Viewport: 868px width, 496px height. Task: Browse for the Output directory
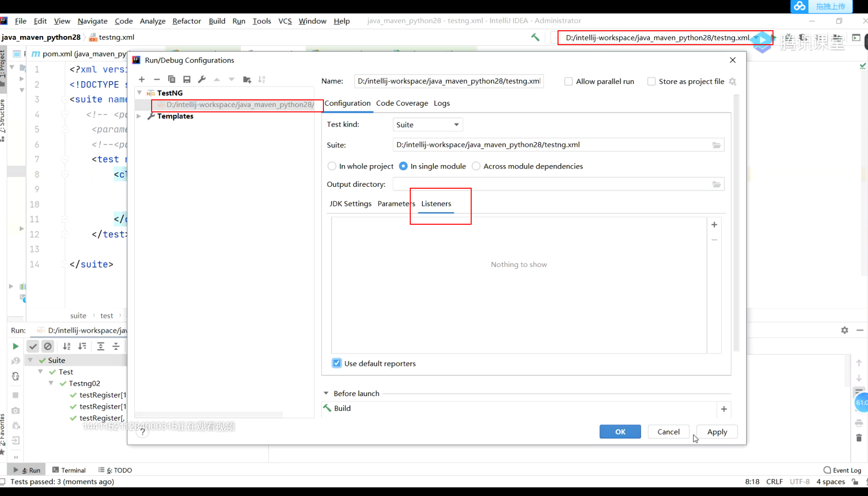716,184
